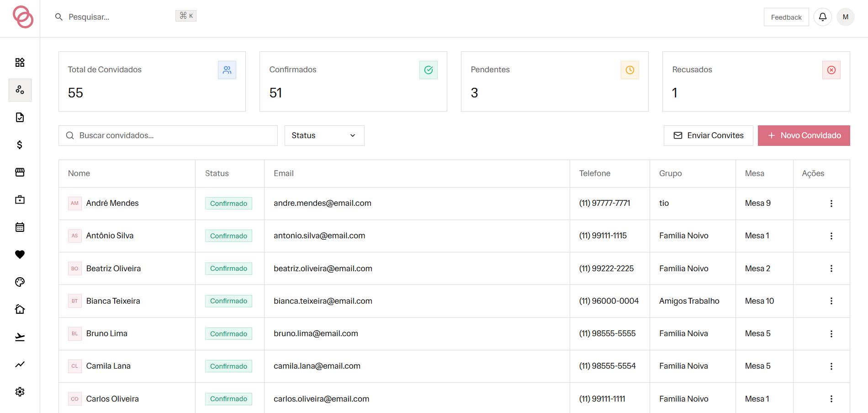The image size is (868, 413).
Task: Click the Pendentes clock icon
Action: (x=630, y=70)
